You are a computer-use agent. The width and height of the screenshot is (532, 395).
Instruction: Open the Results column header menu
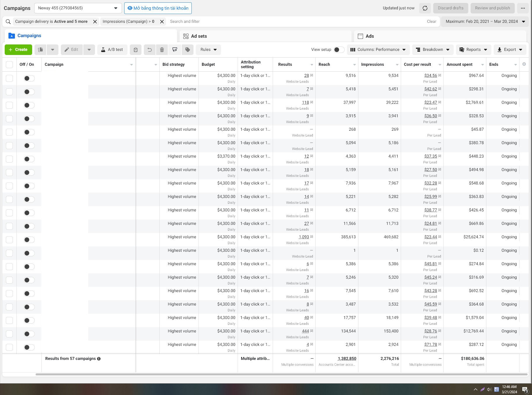click(312, 65)
